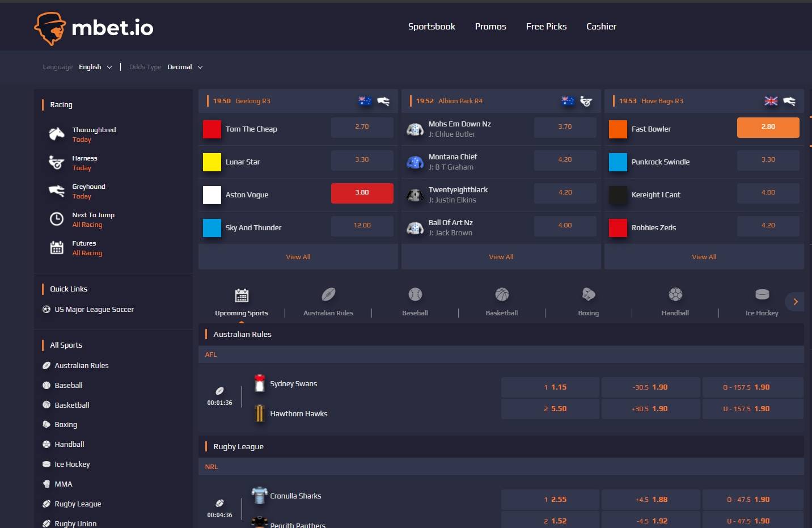Bet on Robbies Zeds at 4.20

click(768, 226)
